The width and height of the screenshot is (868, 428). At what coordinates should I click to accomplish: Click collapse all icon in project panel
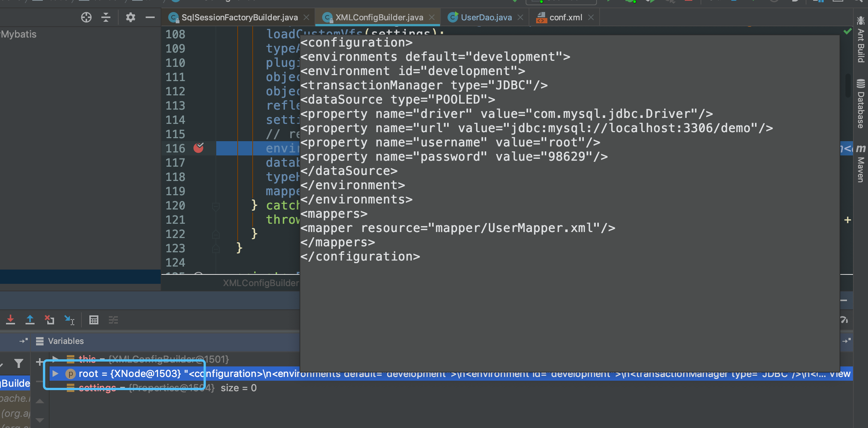click(x=106, y=17)
